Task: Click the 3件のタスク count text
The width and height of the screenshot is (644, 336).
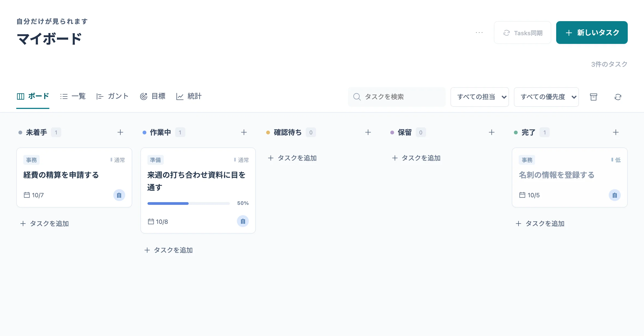Action: (609, 64)
